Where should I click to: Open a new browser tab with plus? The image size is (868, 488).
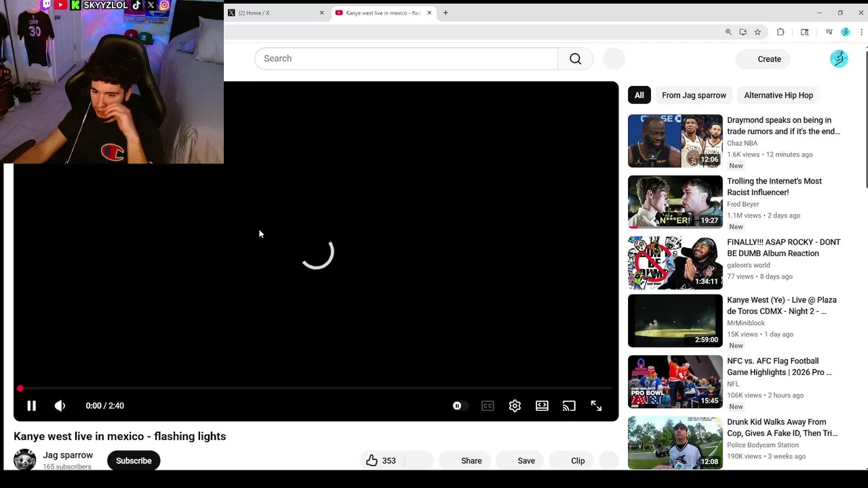(x=446, y=13)
